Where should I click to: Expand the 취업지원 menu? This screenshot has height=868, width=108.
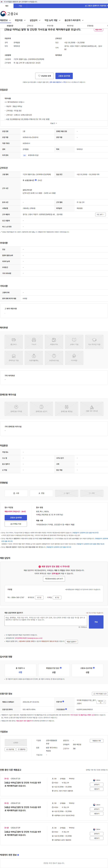(20, 20)
